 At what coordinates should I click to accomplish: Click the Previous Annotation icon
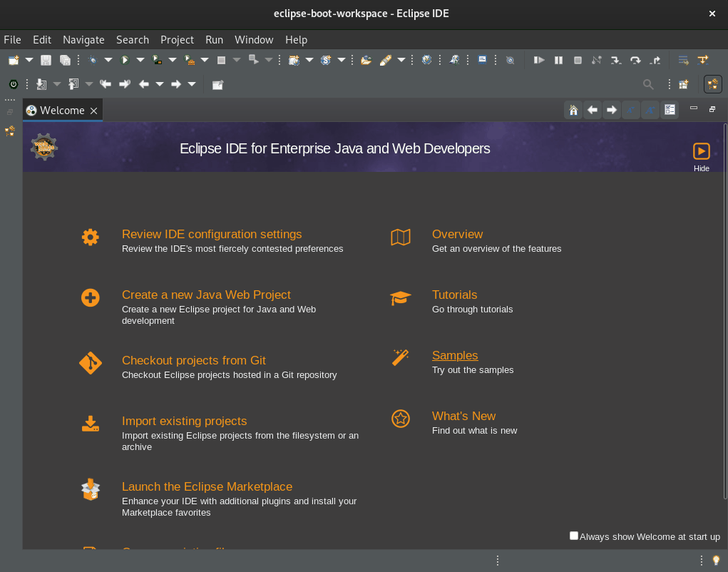click(x=73, y=84)
